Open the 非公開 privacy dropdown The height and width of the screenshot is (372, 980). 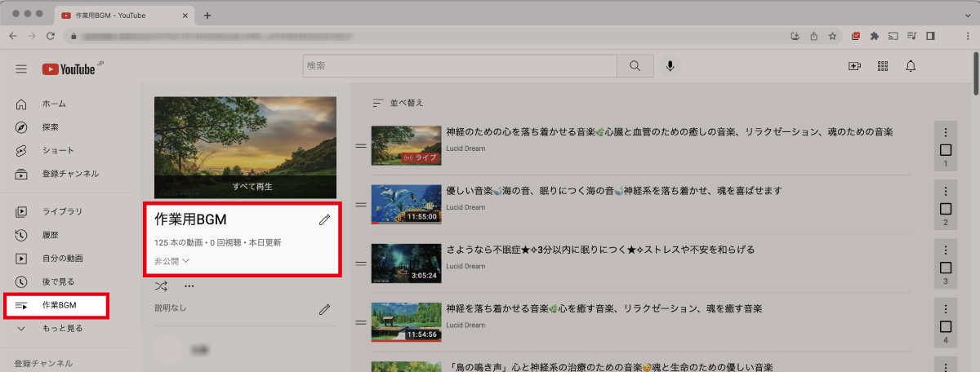[171, 261]
